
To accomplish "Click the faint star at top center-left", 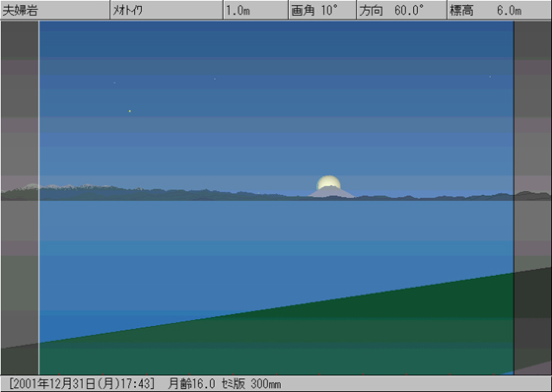I will tap(215, 79).
